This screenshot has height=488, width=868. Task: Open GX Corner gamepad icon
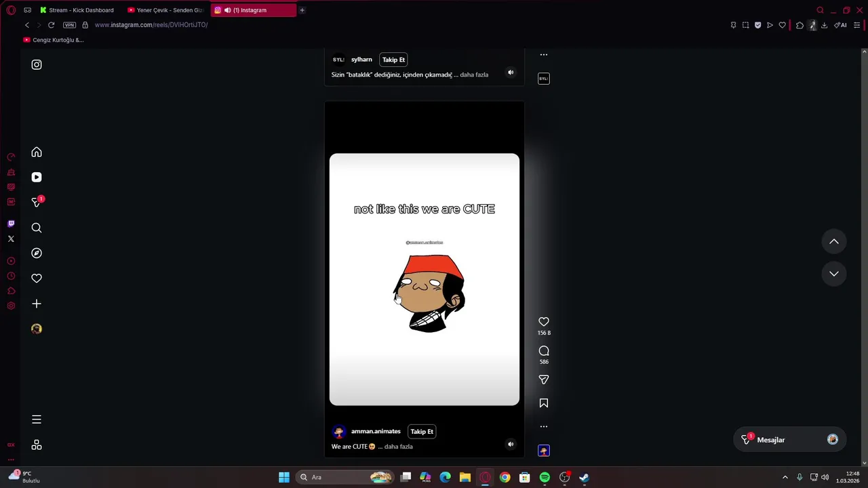click(x=27, y=10)
